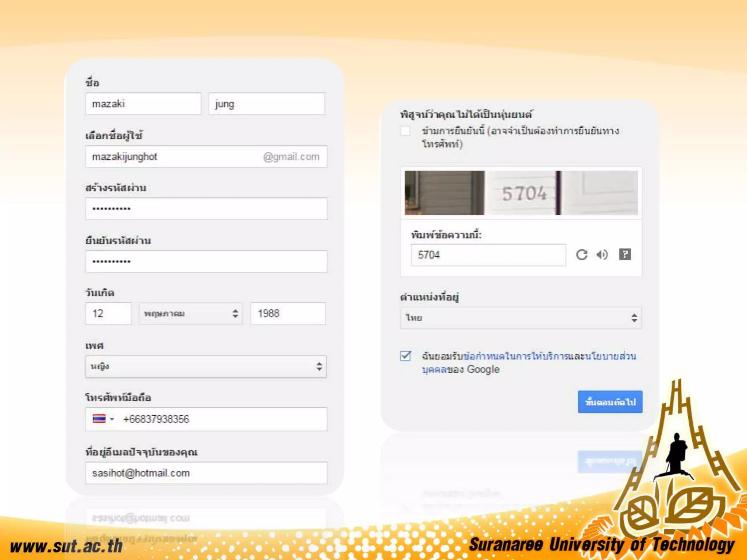The image size is (747, 560).
Task: Click the CAPTCHA text input field
Action: [488, 255]
